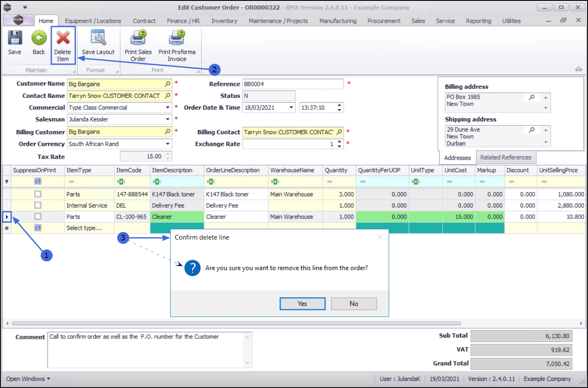Open the Open Windows dropdown
This screenshot has width=588, height=388.
coord(28,379)
